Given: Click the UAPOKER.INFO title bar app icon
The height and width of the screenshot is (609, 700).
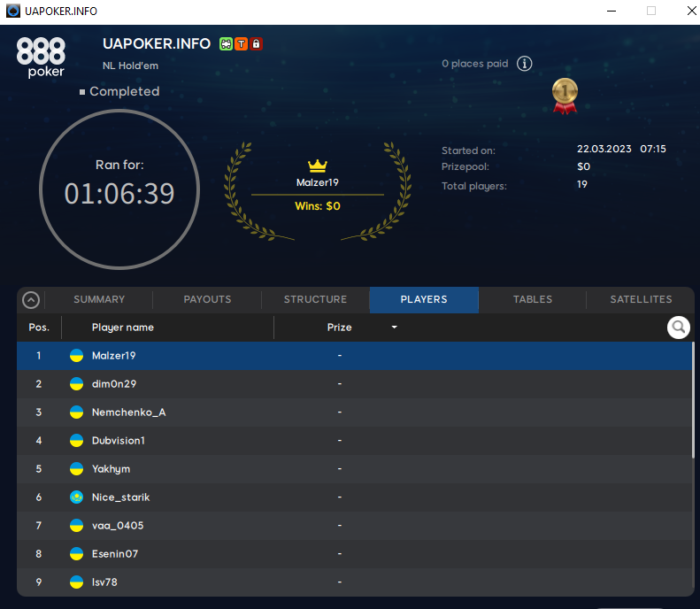Looking at the screenshot, I should (x=13, y=11).
